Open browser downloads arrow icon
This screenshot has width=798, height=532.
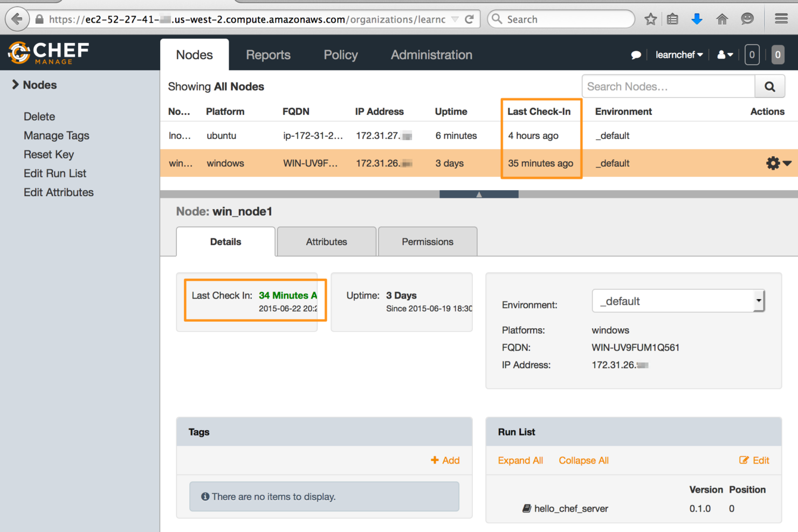pyautogui.click(x=697, y=19)
